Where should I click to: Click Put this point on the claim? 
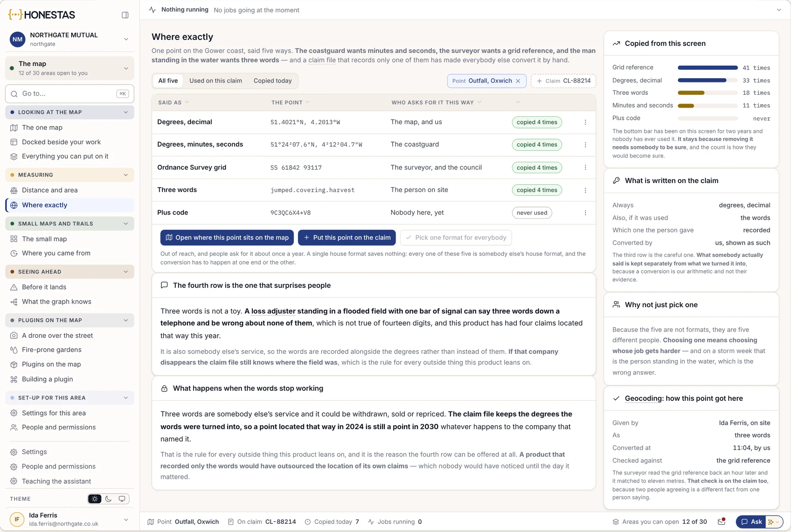347,238
